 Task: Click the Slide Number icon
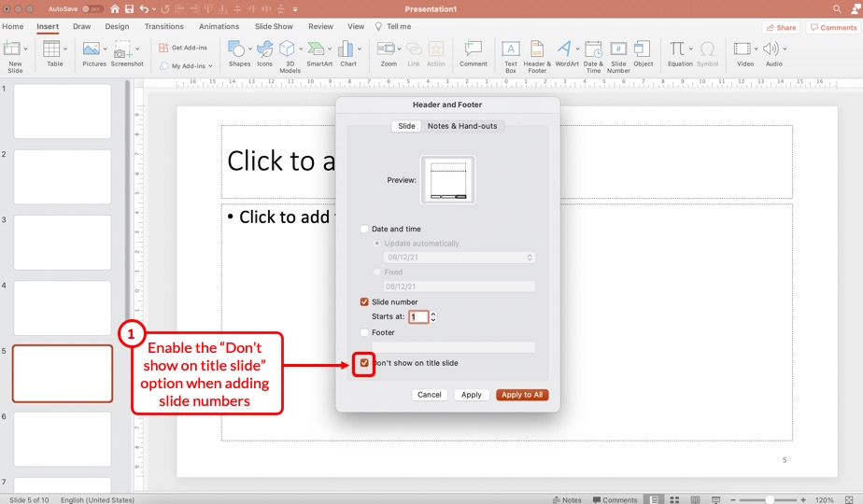[x=618, y=49]
